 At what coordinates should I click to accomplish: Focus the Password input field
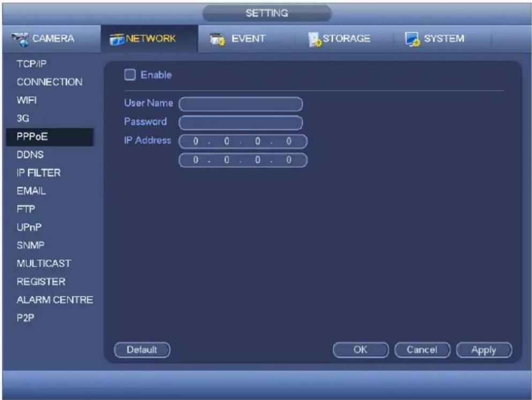click(241, 123)
